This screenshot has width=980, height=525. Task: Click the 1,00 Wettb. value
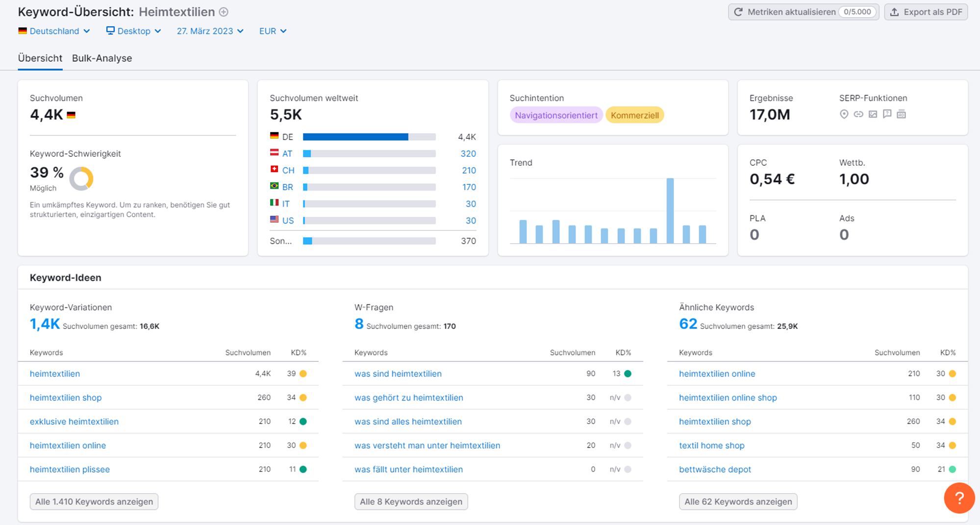(854, 179)
